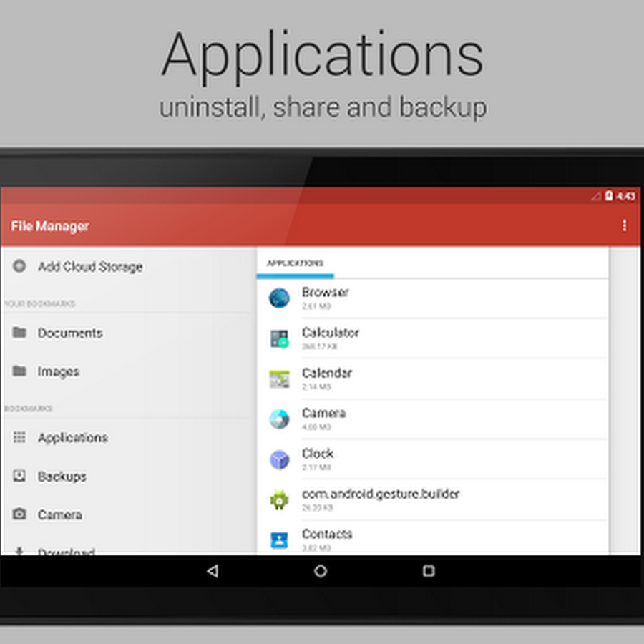Tap the Android recent apps button
This screenshot has width=644, height=644.
429,571
